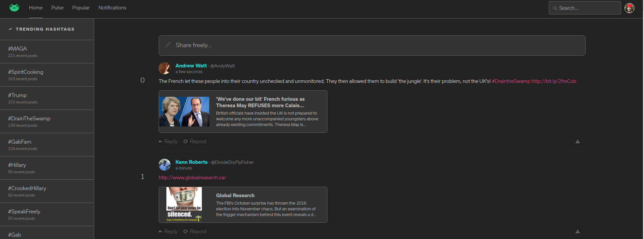Image resolution: width=644 pixels, height=239 pixels.
Task: Open the French furious article headline
Action: (x=260, y=102)
